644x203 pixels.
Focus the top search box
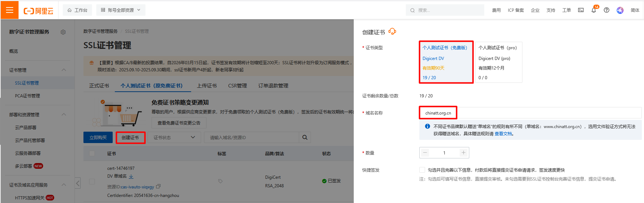click(x=445, y=10)
